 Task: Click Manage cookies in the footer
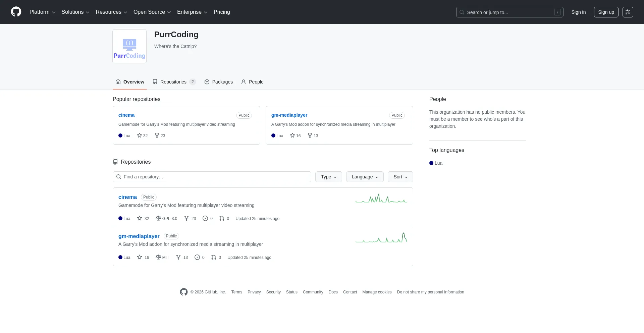(x=377, y=292)
